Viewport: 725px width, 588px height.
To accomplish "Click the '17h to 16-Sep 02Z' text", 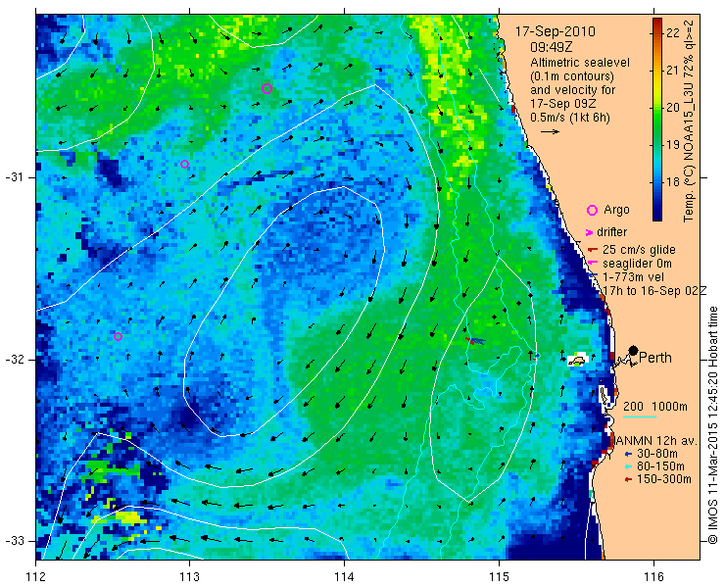I will (655, 290).
